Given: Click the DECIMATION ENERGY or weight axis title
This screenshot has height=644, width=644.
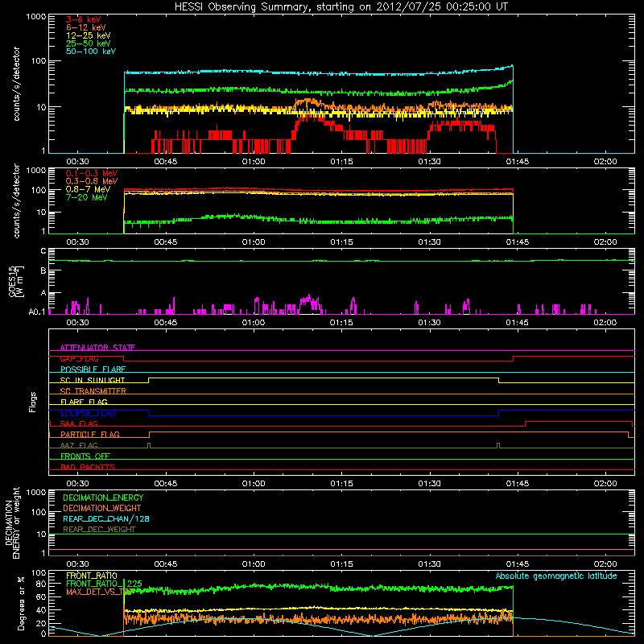Looking at the screenshot, I should [x=12, y=522].
